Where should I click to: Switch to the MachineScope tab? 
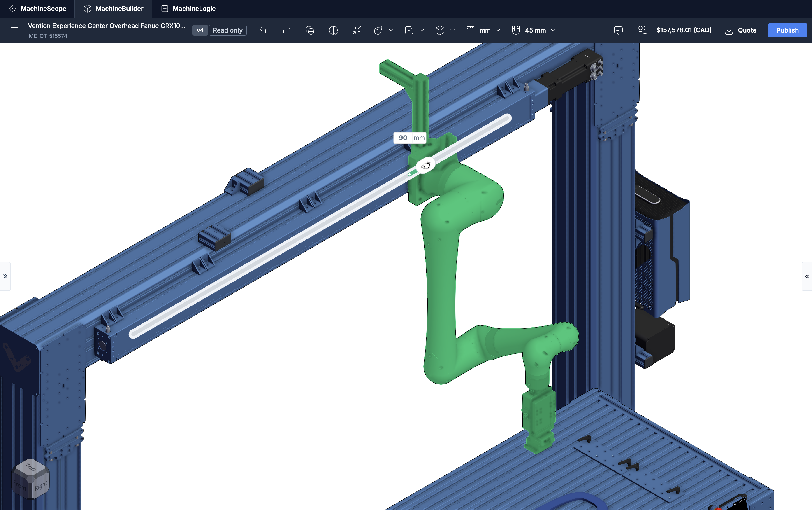pos(37,9)
